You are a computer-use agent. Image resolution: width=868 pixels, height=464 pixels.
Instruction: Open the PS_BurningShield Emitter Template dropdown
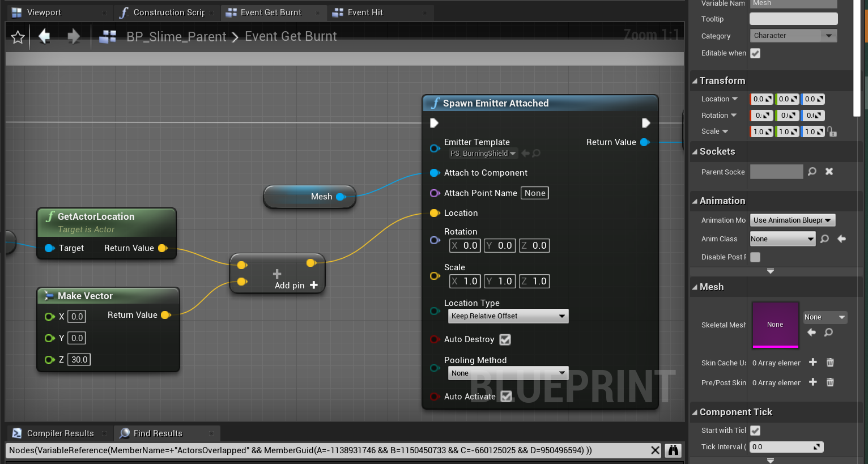(x=483, y=154)
